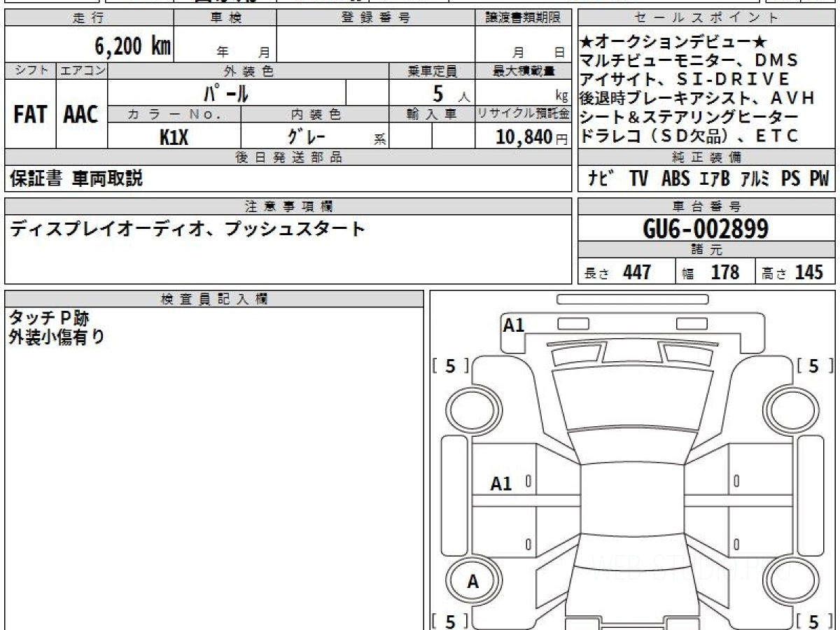Select the ABS equipment label
The width and height of the screenshot is (840, 630).
675,179
